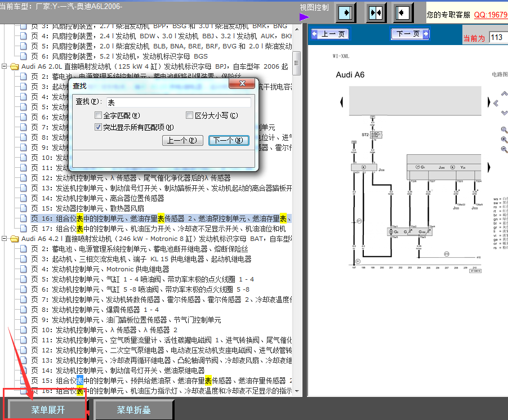
Task: Select row 页 7: 发动机转数传感器、霍尔传感器
Action: pyautogui.click(x=161, y=300)
